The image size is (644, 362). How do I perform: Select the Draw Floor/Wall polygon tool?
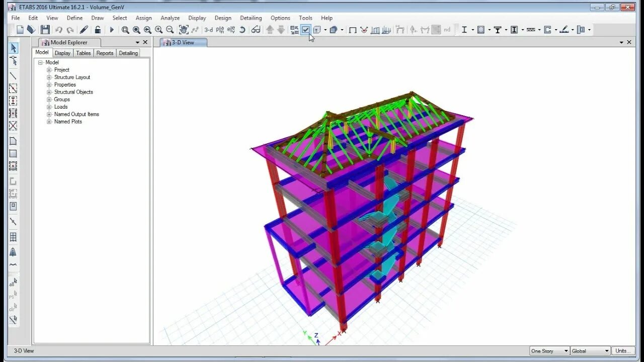coord(13,141)
